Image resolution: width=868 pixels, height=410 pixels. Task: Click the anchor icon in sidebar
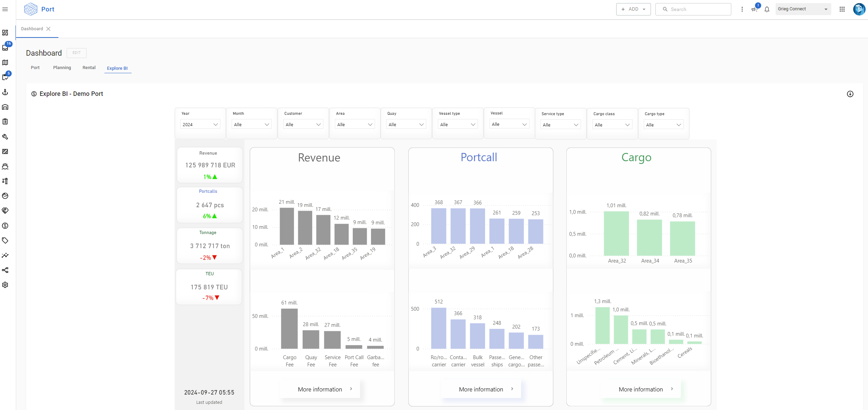tap(5, 92)
